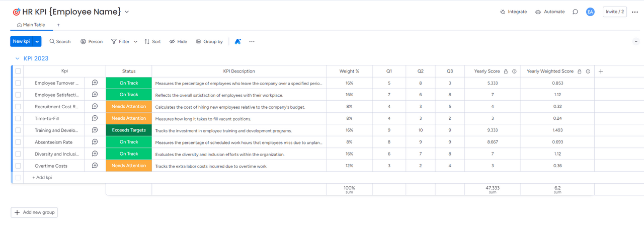Open conversation for Training and Development row
Screen dimensions: 644x225
[95, 130]
